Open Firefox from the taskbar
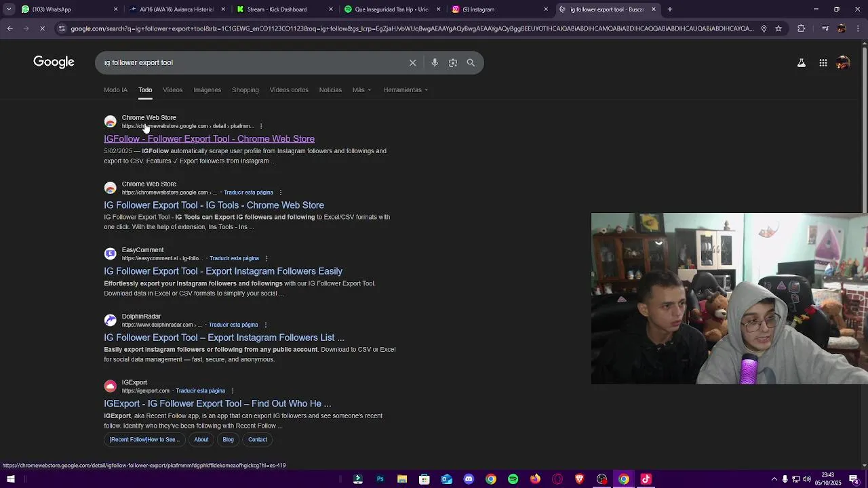The width and height of the screenshot is (868, 488). [x=535, y=479]
